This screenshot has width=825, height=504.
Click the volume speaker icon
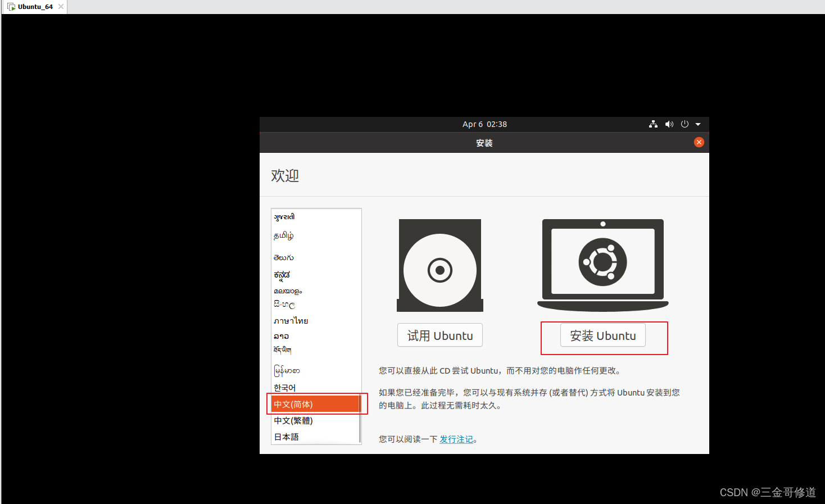(669, 124)
